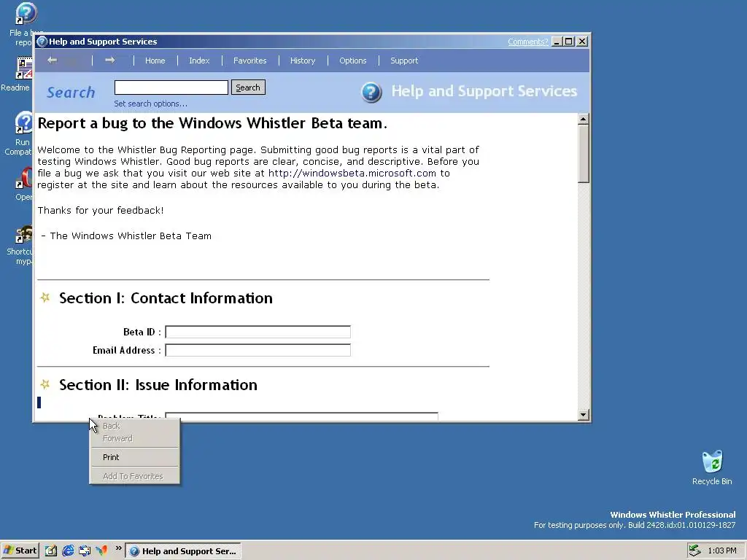Select the Opera desktop shortcut icon
Screen dimensions: 747x560
[24, 178]
